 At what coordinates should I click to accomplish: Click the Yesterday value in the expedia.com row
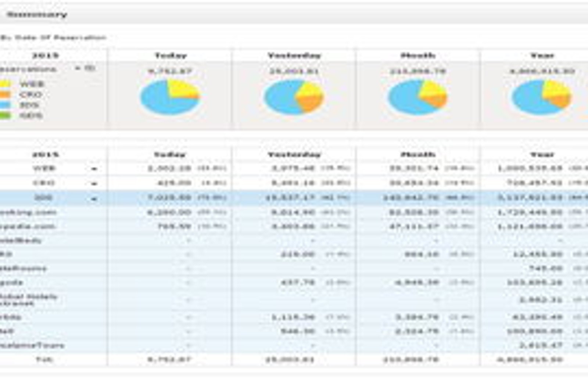(x=293, y=227)
